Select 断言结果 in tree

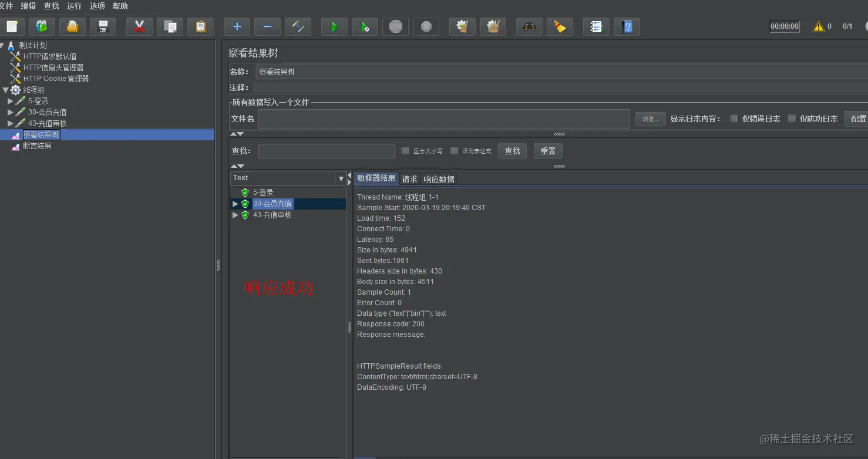click(37, 146)
